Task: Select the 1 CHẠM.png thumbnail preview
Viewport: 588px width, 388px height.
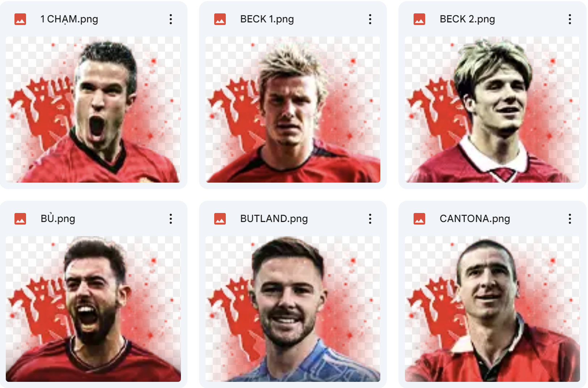Action: click(x=93, y=109)
